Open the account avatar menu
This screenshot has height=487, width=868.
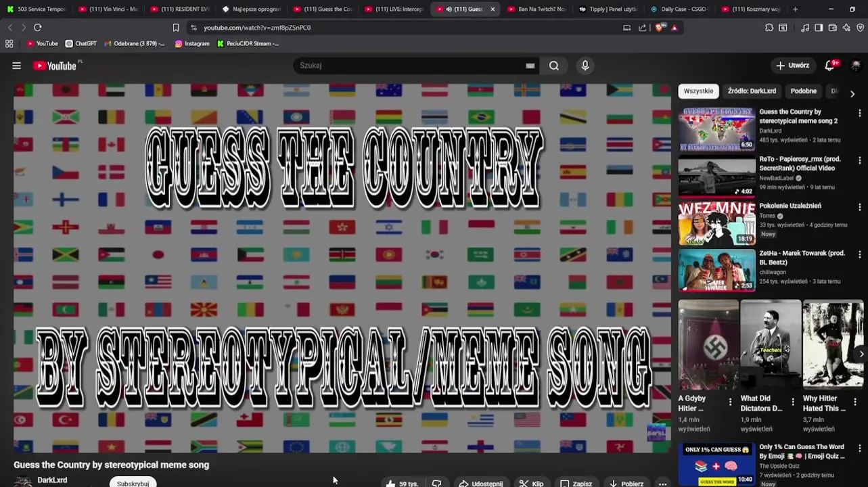(856, 66)
